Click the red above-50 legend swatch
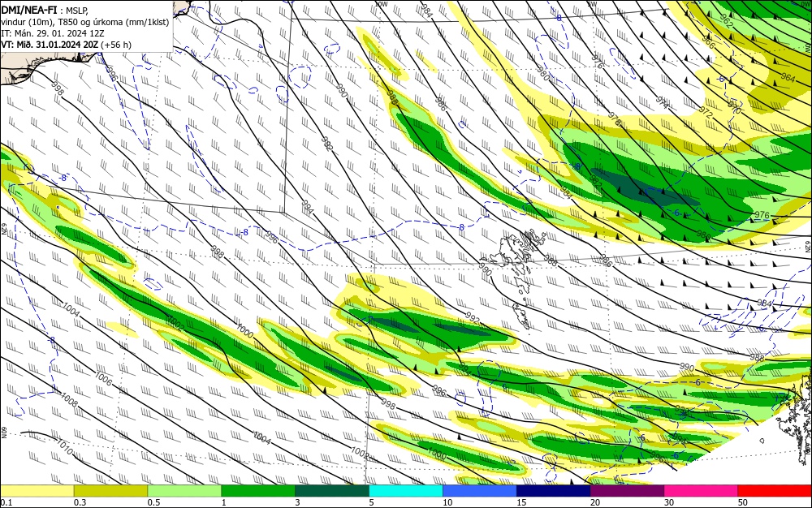Image resolution: width=812 pixels, height=508 pixels. pyautogui.click(x=775, y=490)
